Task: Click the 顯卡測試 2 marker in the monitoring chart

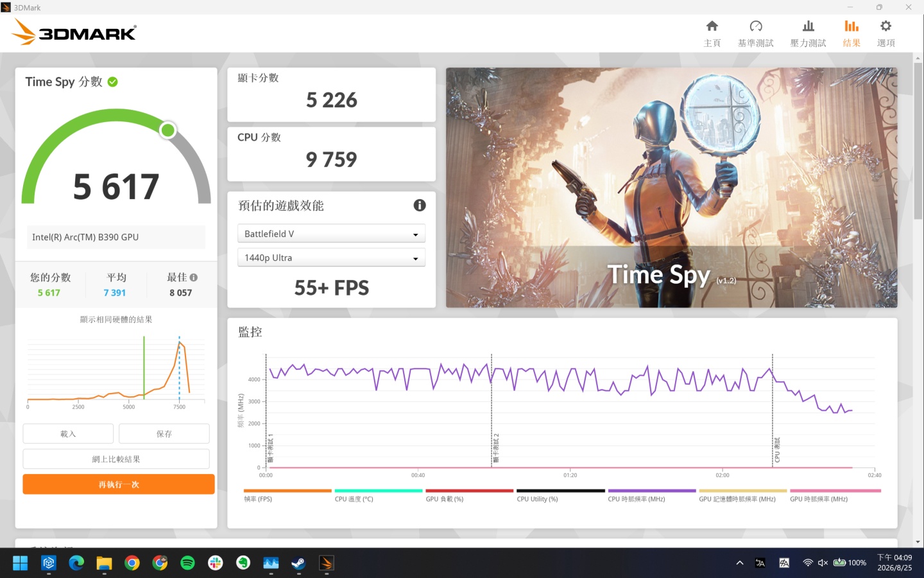Action: (x=495, y=448)
